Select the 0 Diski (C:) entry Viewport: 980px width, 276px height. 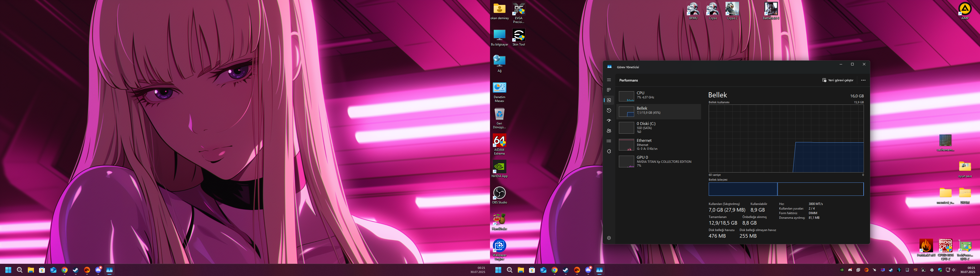pyautogui.click(x=658, y=128)
